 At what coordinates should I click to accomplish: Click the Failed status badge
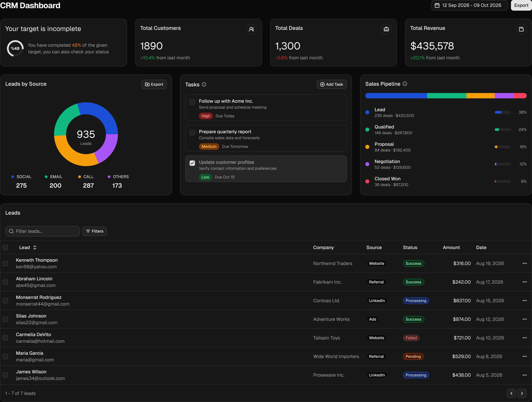(411, 338)
